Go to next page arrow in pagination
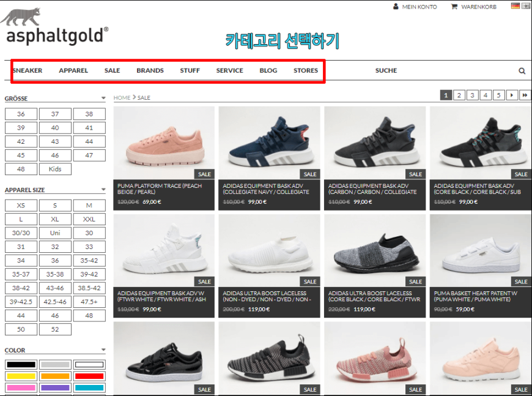 click(512, 95)
